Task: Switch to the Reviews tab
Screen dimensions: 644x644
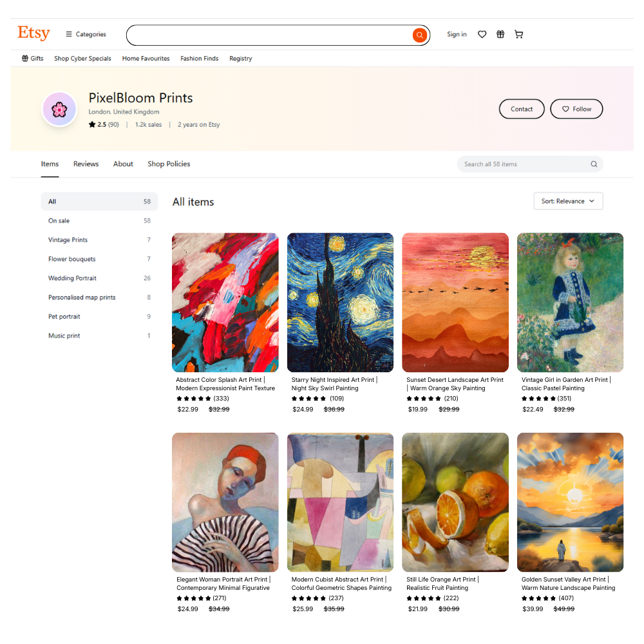Action: click(86, 164)
